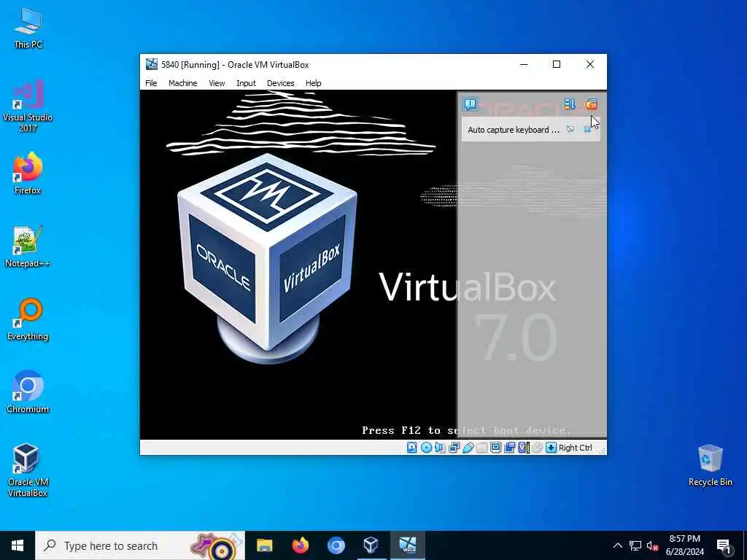The image size is (747, 560).
Task: Click the Auto capture keyboard notification text
Action: click(x=514, y=130)
